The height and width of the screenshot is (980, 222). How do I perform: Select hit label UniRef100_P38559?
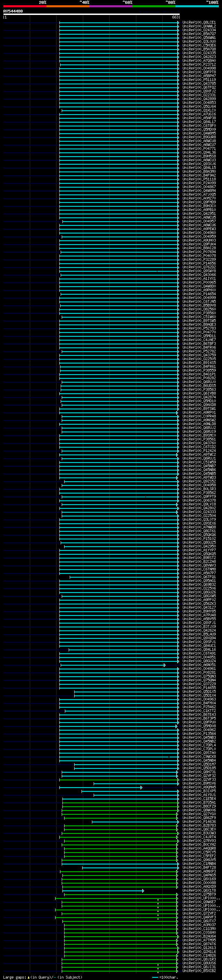[x=199, y=370]
